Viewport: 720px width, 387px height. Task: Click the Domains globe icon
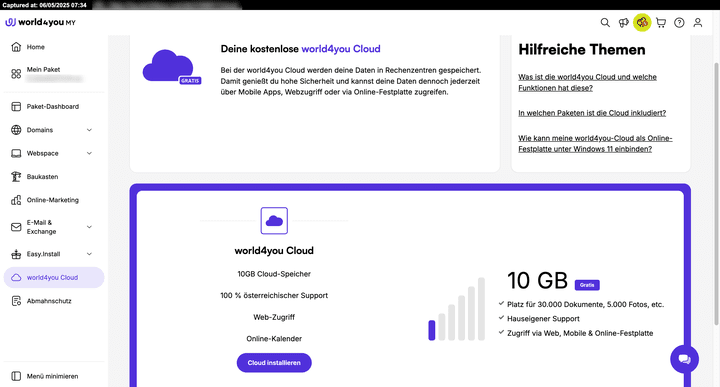click(16, 130)
